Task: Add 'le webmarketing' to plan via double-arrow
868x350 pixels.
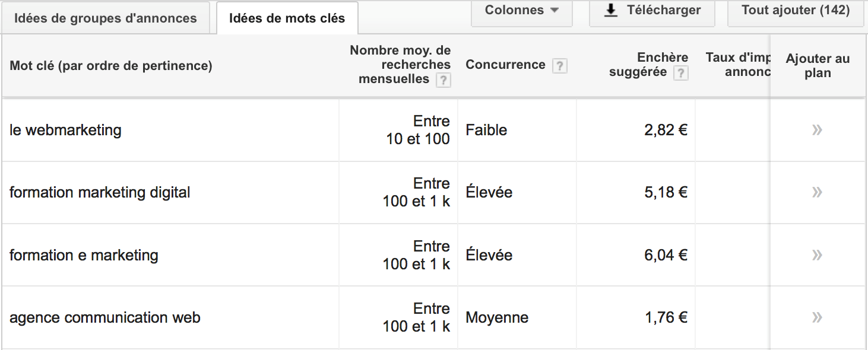Action: (818, 130)
